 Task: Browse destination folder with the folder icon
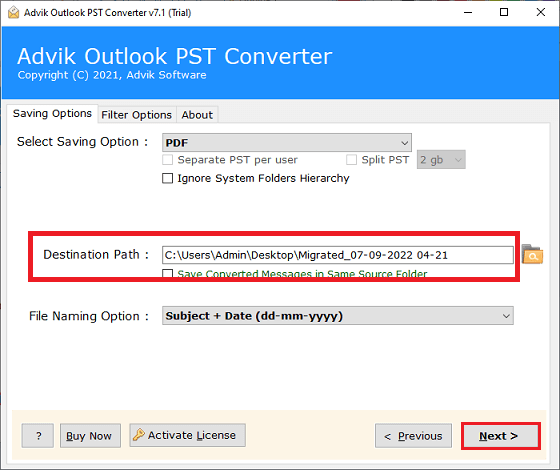[x=532, y=254]
